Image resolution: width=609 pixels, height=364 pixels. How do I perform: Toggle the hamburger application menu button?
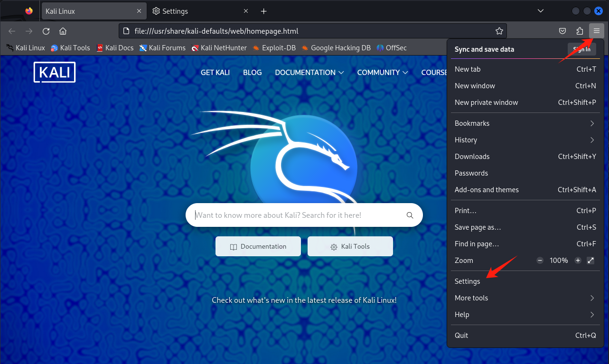pyautogui.click(x=597, y=31)
